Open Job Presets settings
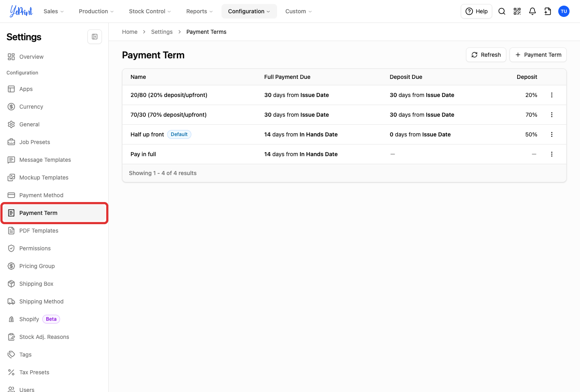This screenshot has width=580, height=392. [54, 142]
